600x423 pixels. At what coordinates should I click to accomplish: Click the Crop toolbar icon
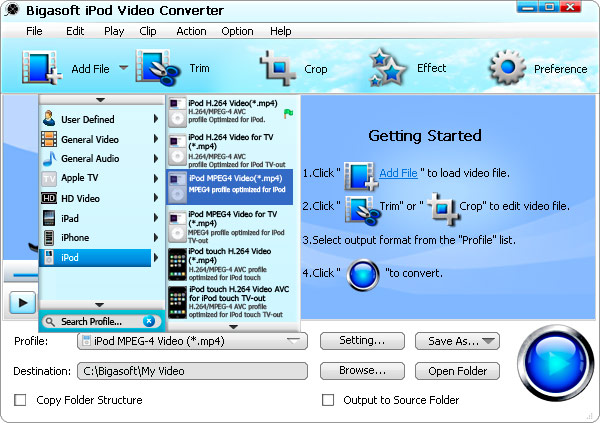pos(278,68)
